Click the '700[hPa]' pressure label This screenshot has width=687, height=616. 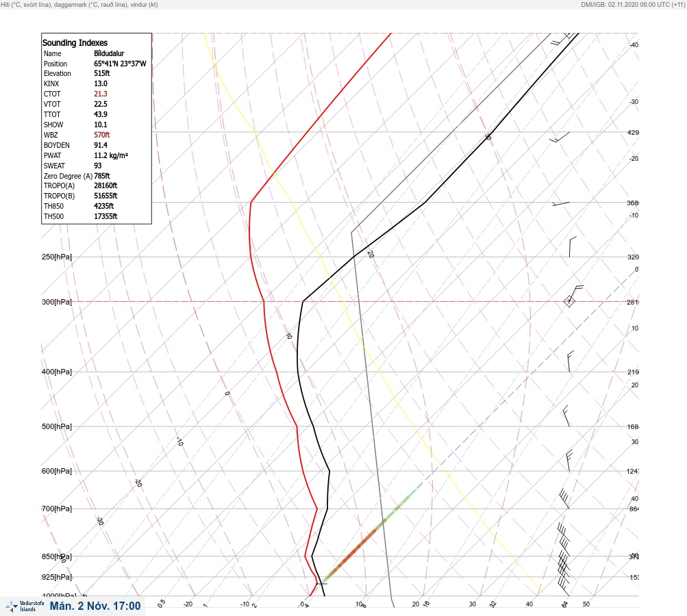click(57, 509)
